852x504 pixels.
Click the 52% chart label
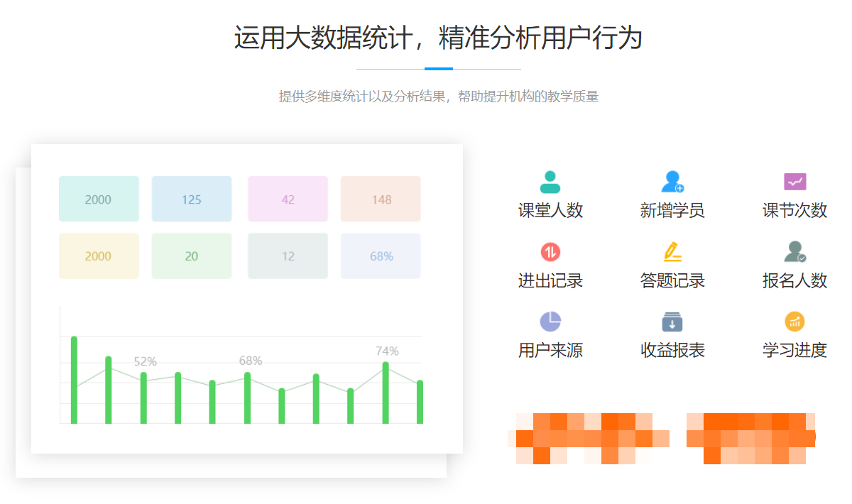point(146,361)
